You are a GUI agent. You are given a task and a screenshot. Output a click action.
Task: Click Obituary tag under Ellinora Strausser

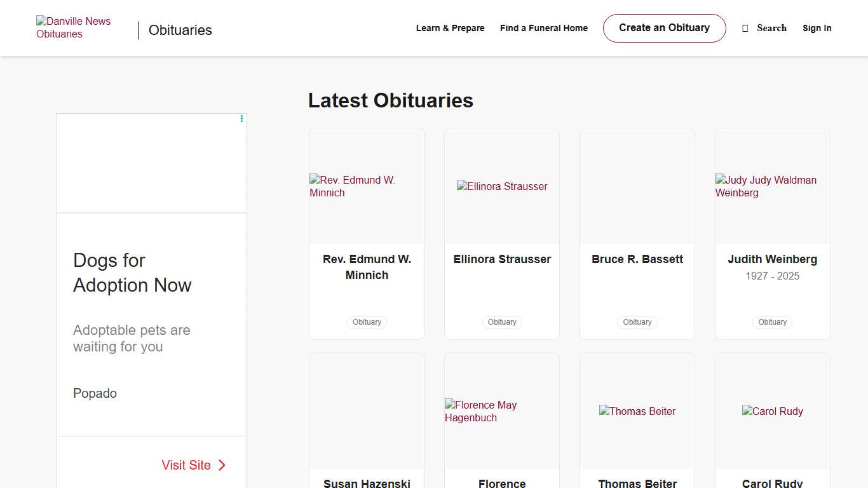pyautogui.click(x=502, y=322)
